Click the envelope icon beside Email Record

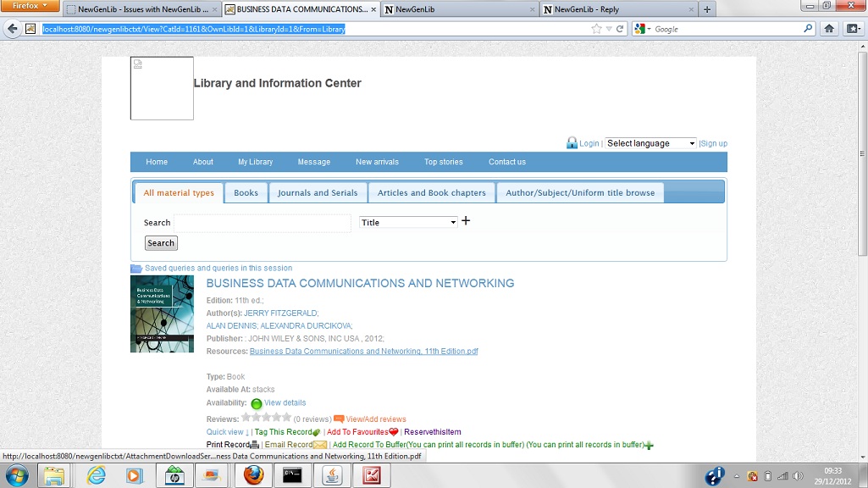pyautogui.click(x=320, y=445)
